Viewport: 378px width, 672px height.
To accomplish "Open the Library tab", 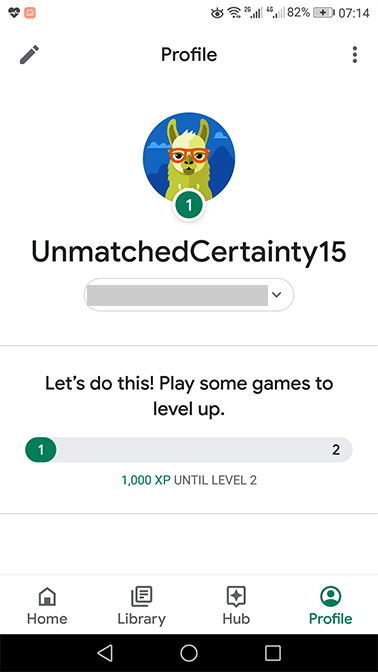I will 141,605.
